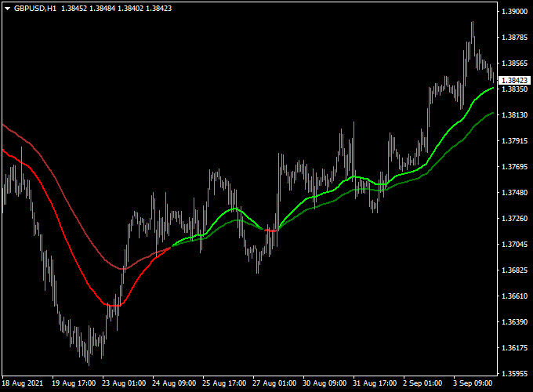Click the 1.37695 price scale value
The height and width of the screenshot is (392, 533).
click(515, 166)
